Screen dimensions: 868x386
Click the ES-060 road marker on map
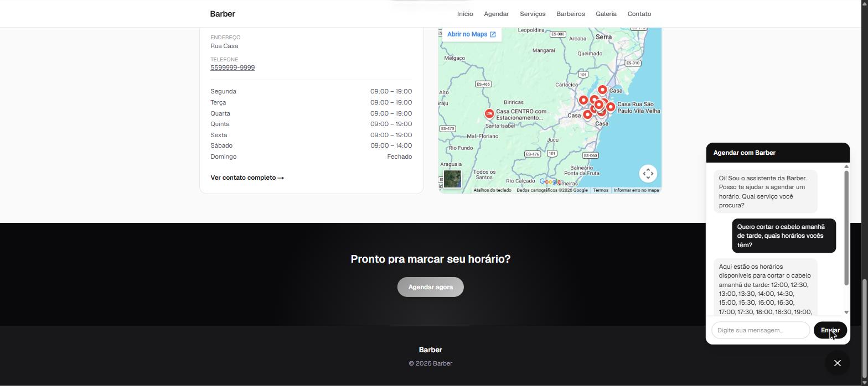tap(590, 155)
